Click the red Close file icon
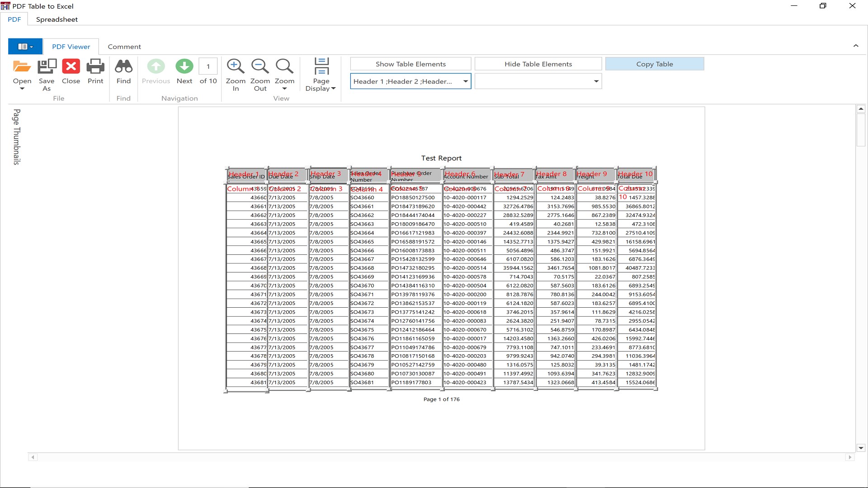Image resolution: width=868 pixels, height=488 pixels. tap(71, 67)
